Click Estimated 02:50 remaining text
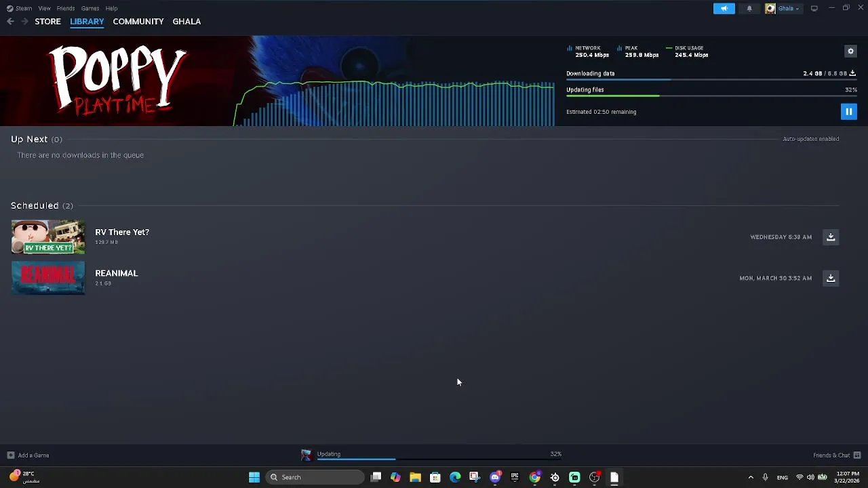 click(x=601, y=112)
